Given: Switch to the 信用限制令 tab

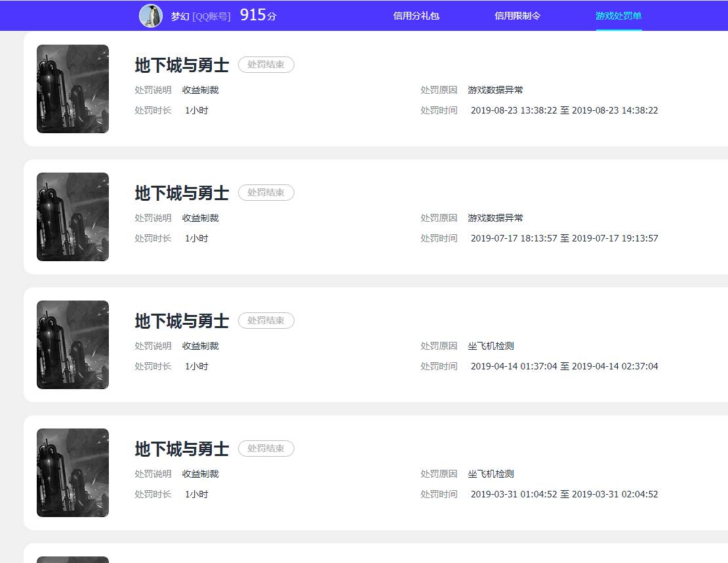Looking at the screenshot, I should 517,16.
